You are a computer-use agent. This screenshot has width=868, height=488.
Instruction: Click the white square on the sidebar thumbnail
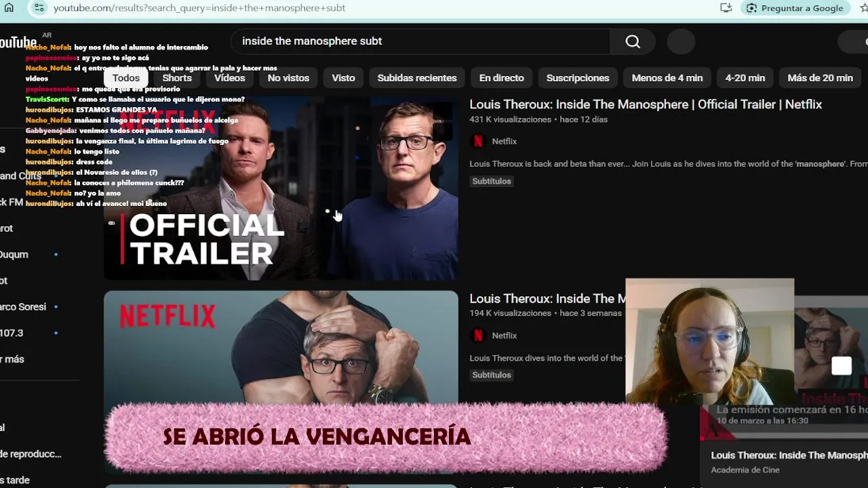(842, 366)
